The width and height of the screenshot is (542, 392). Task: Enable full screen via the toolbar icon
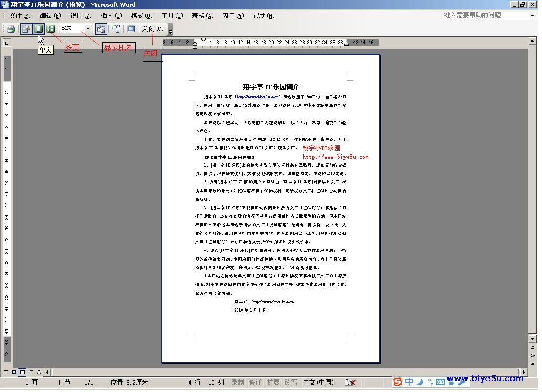(x=131, y=28)
